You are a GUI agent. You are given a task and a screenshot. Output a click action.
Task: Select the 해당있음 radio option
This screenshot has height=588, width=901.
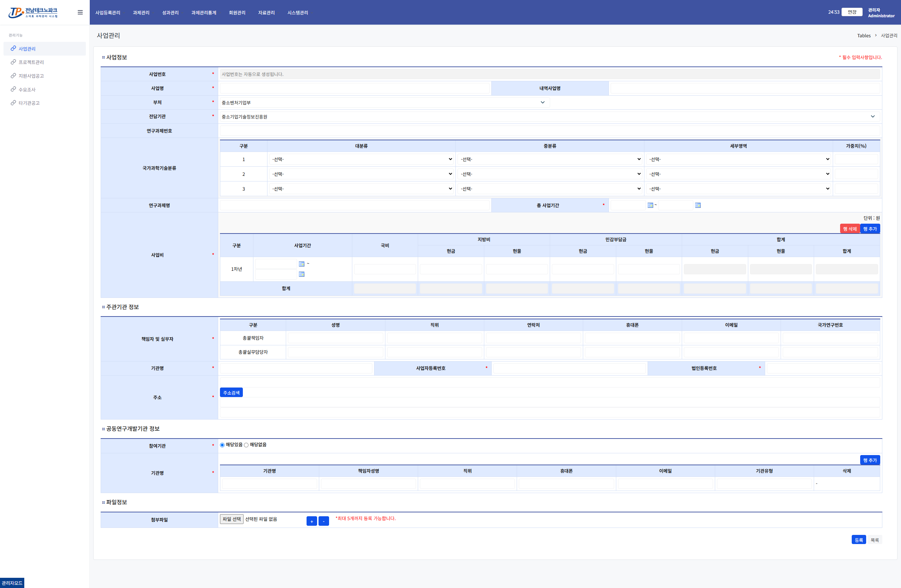pyautogui.click(x=222, y=445)
